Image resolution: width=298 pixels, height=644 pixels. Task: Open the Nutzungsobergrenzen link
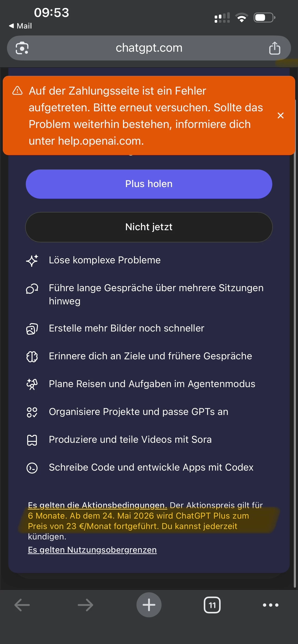coord(92,550)
